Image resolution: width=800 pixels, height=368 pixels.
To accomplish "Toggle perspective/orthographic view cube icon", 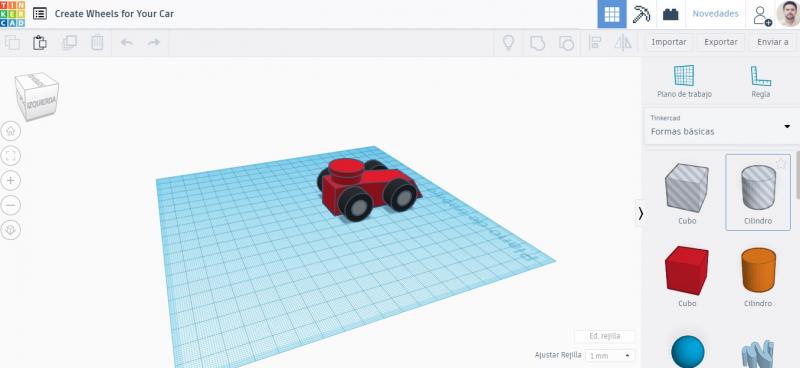I will tap(11, 230).
